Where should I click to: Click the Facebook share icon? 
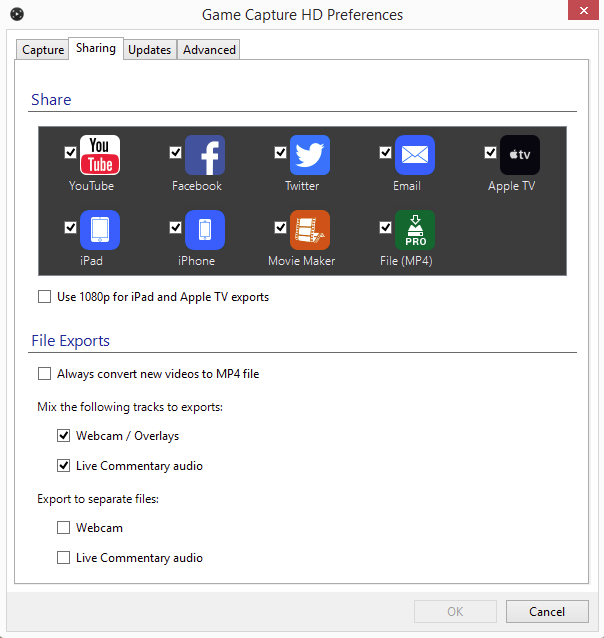204,155
